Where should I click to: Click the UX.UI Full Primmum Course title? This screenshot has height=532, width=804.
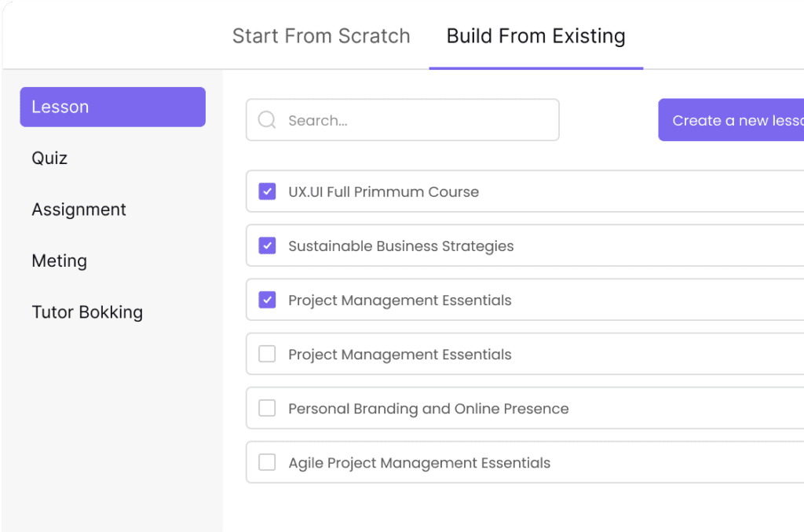pos(383,192)
